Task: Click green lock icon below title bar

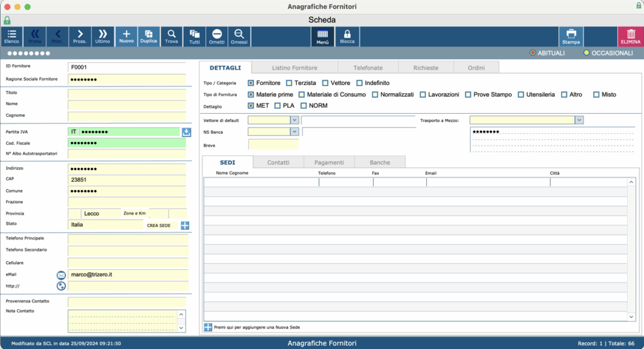Action: [7, 19]
